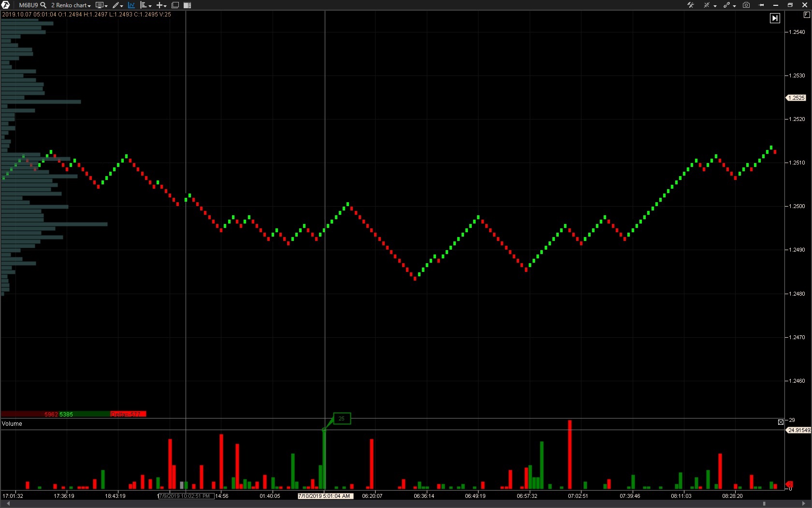Open the 2 Renko chart type dropdown
The image size is (812, 508).
click(x=71, y=5)
